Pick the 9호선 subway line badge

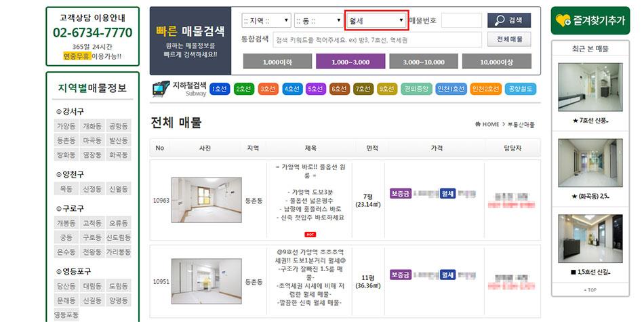(x=386, y=89)
